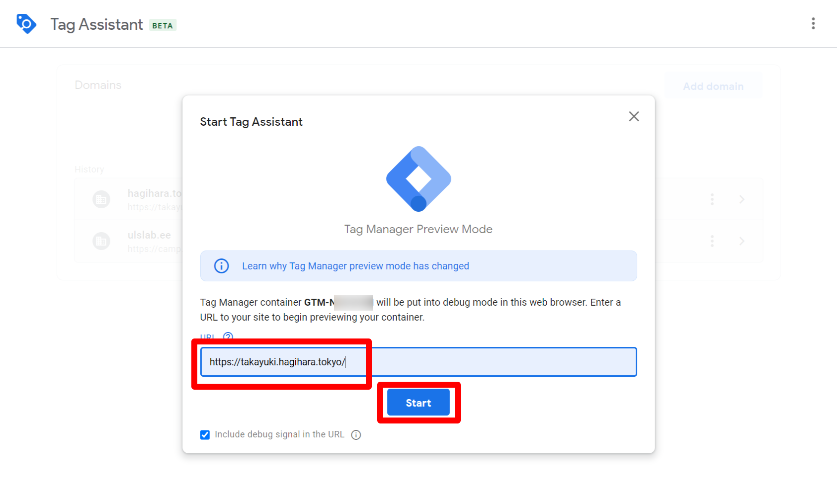Open hagihara.to history row icon
Image resolution: width=837 pixels, height=504 pixels.
(101, 199)
